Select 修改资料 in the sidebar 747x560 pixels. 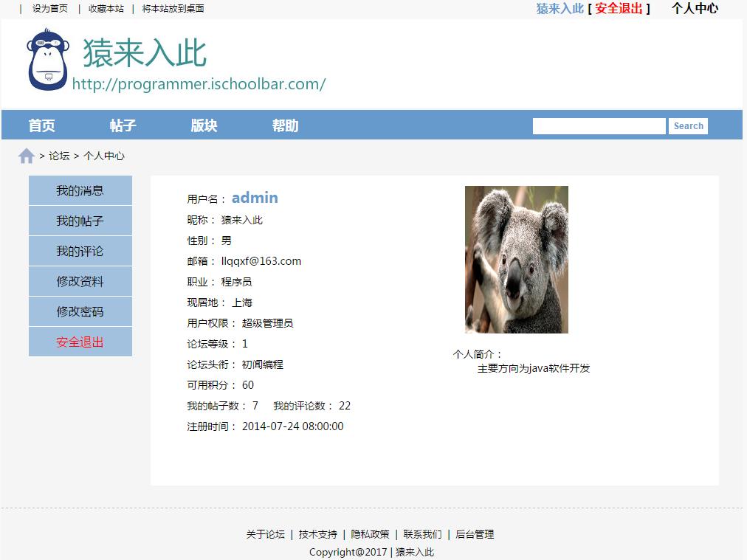click(80, 280)
